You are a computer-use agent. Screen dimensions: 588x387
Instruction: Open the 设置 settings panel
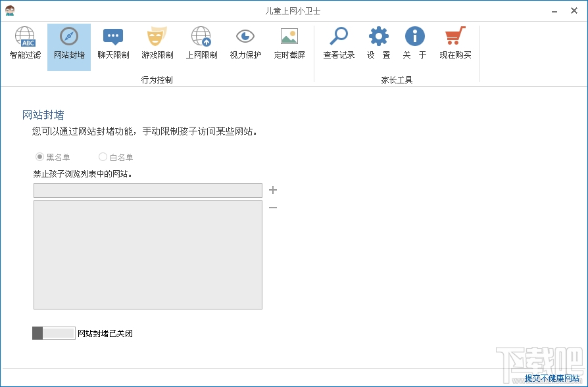pos(378,43)
